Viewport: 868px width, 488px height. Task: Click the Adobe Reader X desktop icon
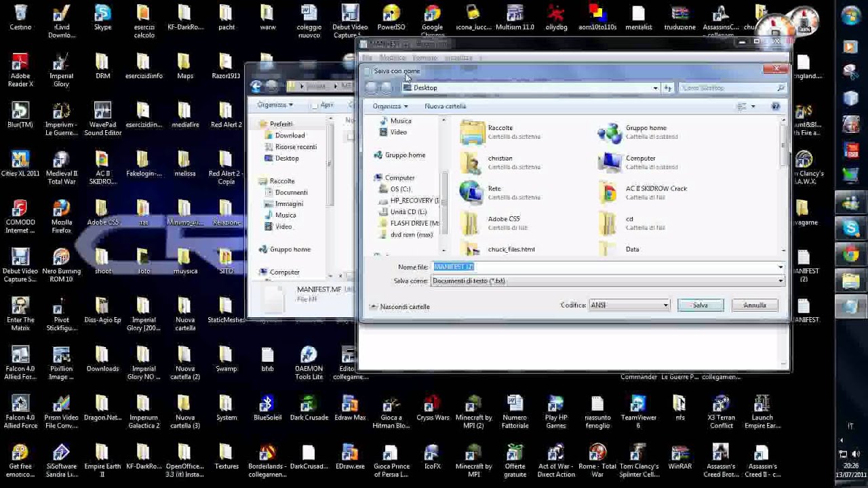tap(20, 70)
